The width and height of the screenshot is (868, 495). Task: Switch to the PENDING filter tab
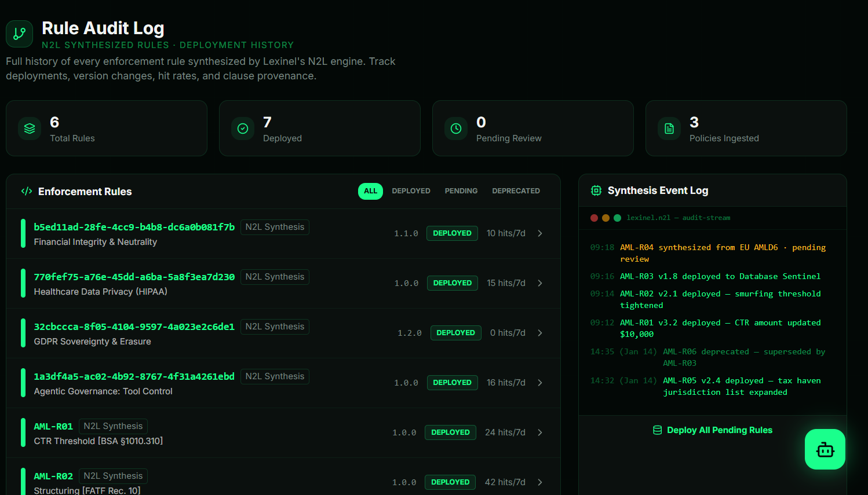click(x=461, y=190)
